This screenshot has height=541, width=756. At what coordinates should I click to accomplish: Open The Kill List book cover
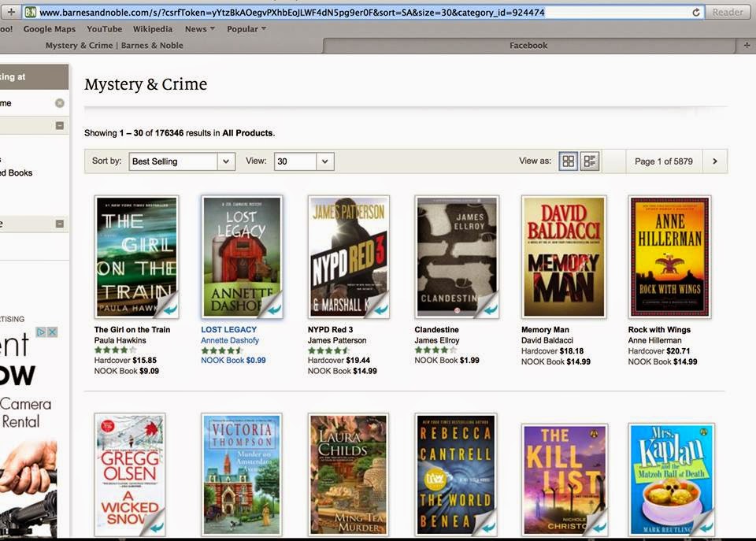coord(564,480)
